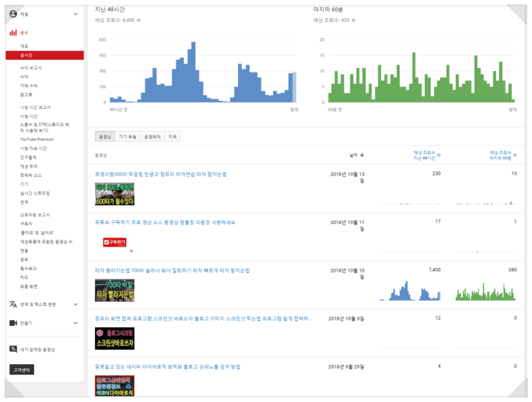Click the date 2018년 9월 29일

pyautogui.click(x=346, y=367)
